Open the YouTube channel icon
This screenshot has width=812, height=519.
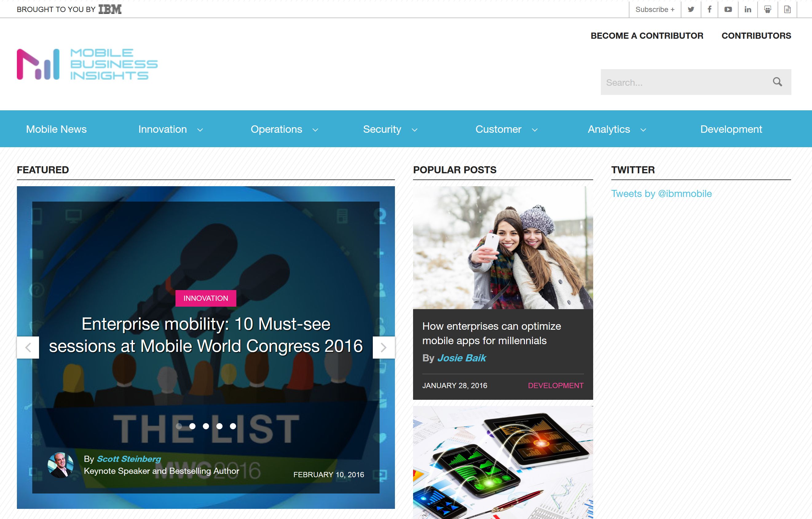[x=728, y=10]
